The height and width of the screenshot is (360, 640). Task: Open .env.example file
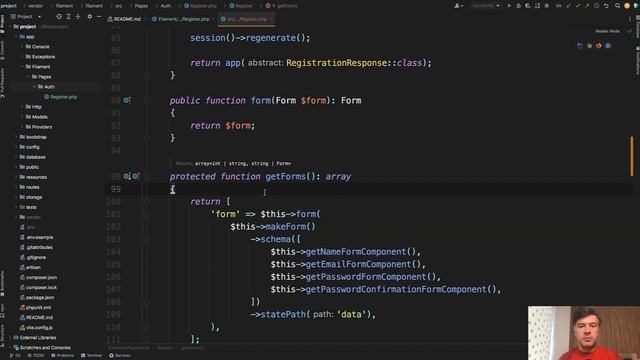(36, 237)
